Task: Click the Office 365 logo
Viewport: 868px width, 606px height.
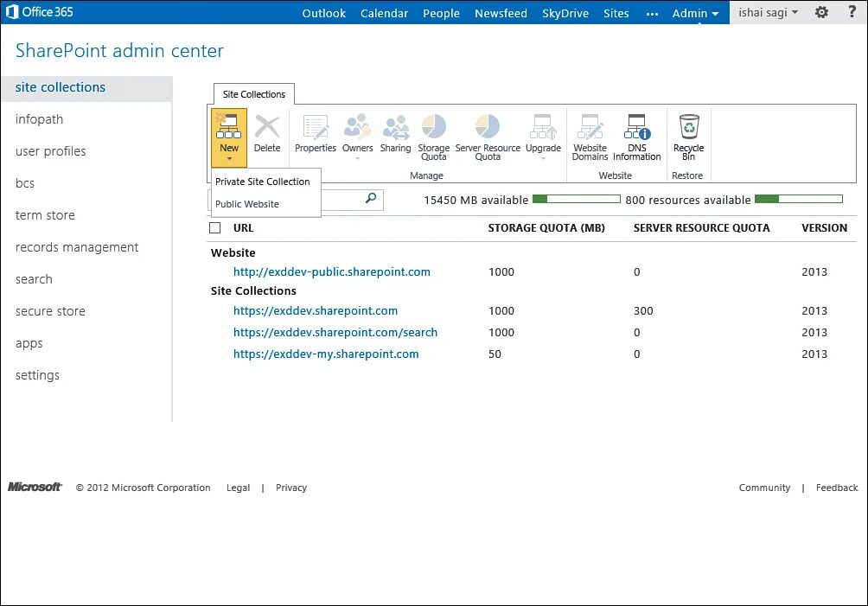Action: pos(39,11)
